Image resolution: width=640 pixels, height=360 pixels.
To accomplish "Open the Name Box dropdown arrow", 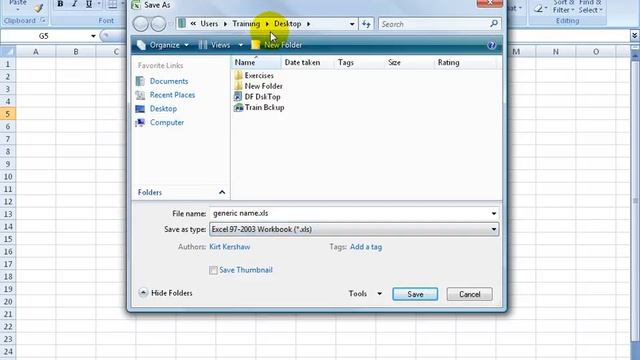I will click(x=93, y=36).
